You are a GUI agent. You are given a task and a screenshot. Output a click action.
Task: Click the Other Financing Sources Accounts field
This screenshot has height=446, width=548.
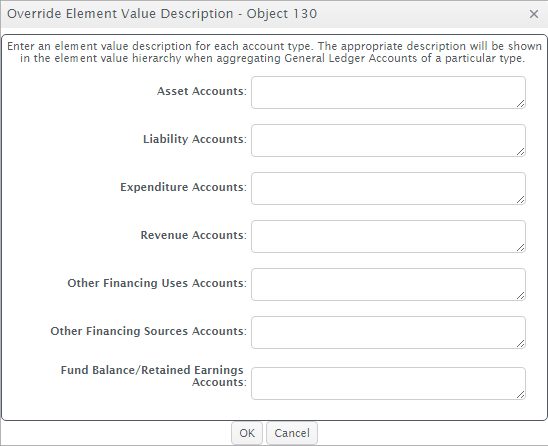[388, 332]
